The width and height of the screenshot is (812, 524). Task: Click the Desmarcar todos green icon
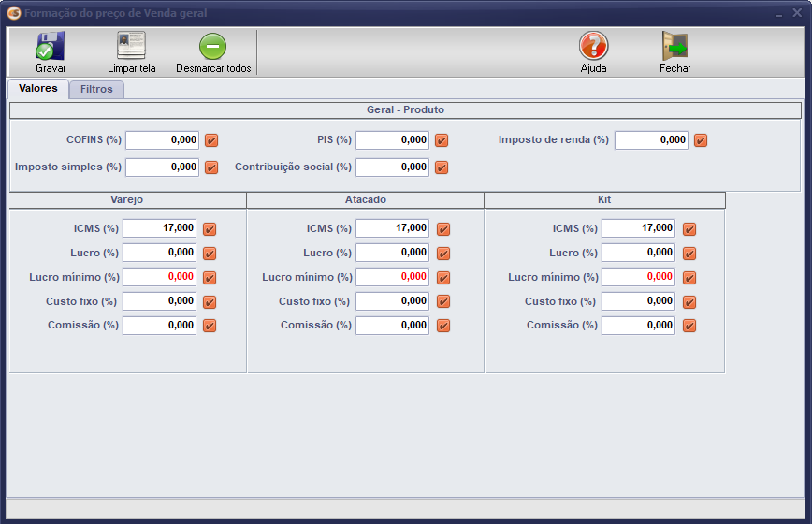point(213,46)
